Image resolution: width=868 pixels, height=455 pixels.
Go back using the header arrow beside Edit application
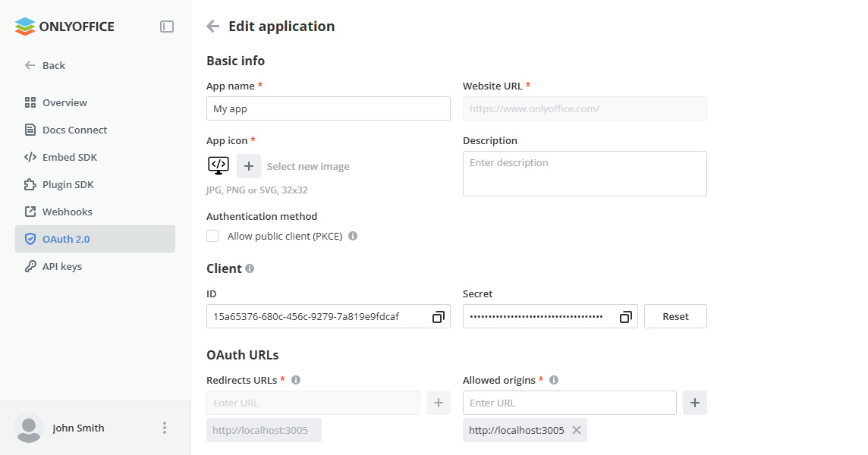[213, 26]
